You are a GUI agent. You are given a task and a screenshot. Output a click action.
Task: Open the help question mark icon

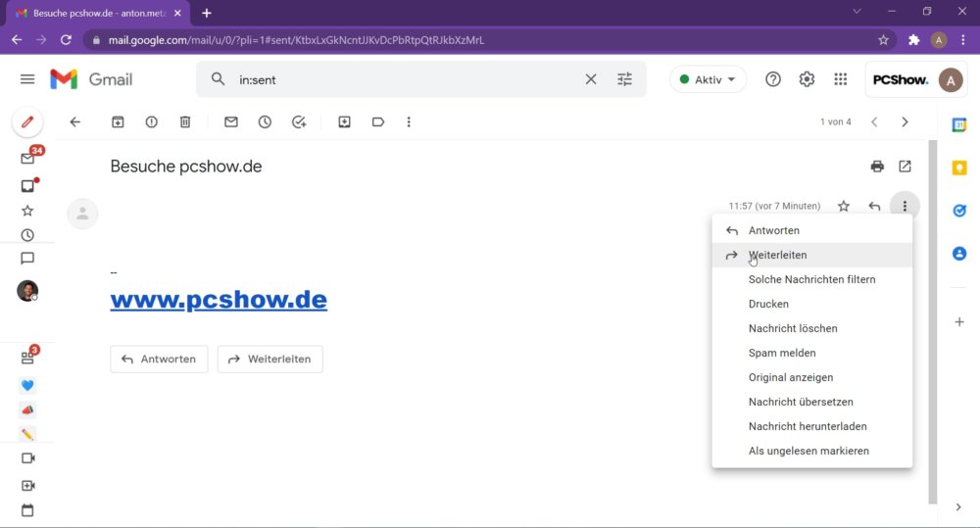coord(773,79)
